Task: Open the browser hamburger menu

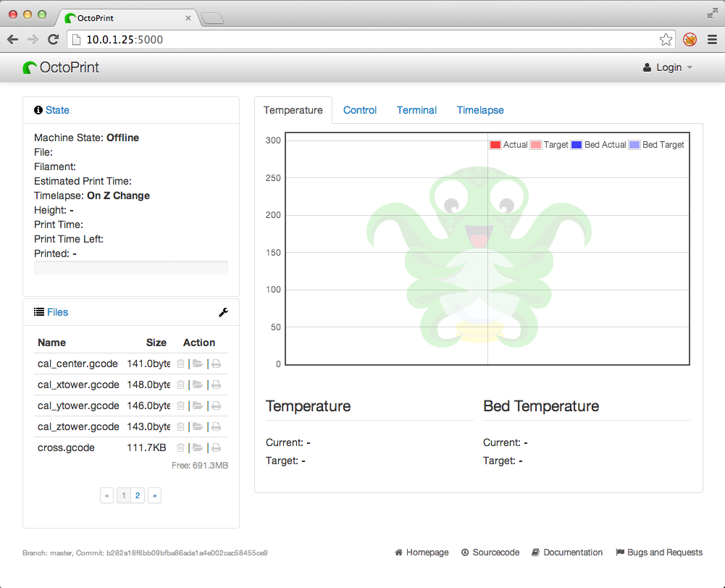Action: [712, 40]
